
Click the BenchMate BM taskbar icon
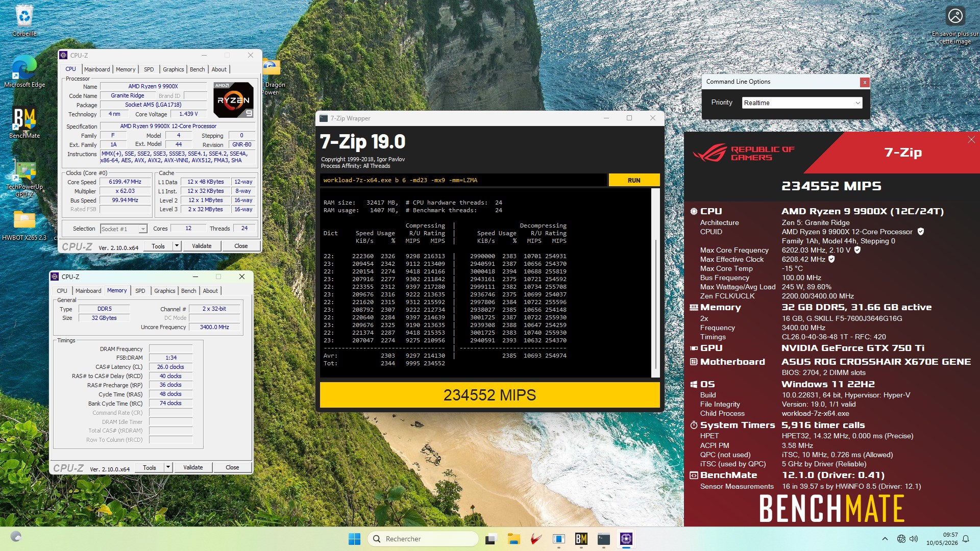click(x=581, y=539)
